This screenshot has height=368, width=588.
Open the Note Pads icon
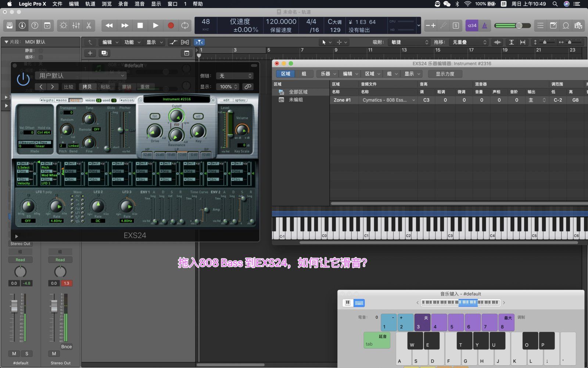[553, 25]
